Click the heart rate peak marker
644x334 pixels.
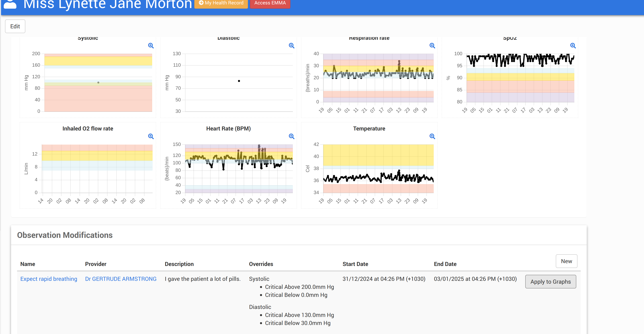(259, 146)
